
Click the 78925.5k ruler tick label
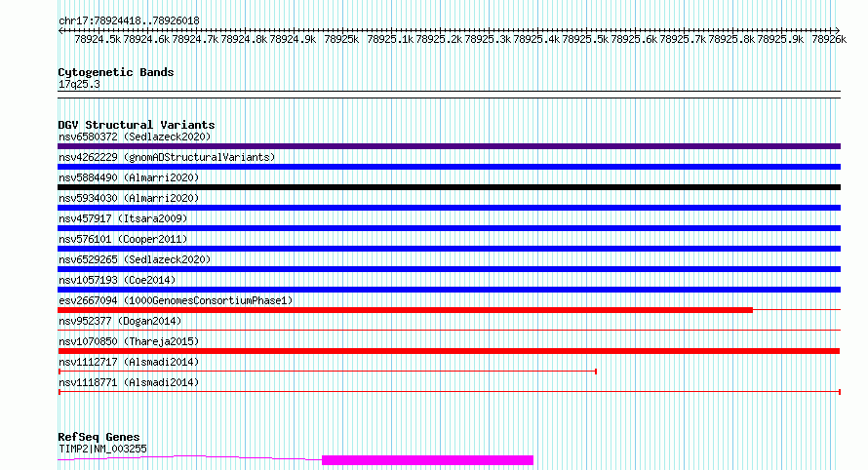(585, 40)
